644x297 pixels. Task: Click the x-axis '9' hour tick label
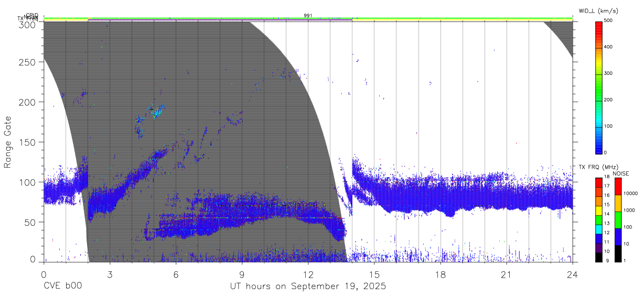[242, 274]
